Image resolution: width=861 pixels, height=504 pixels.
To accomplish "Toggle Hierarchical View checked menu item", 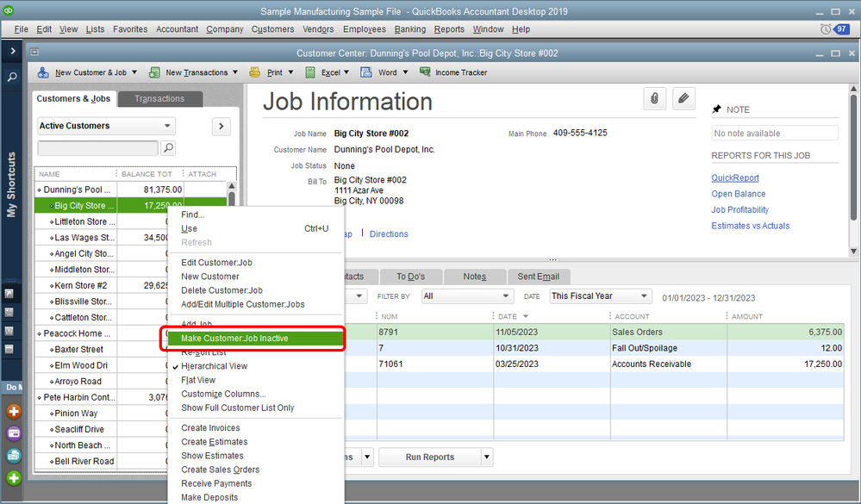I will [214, 366].
